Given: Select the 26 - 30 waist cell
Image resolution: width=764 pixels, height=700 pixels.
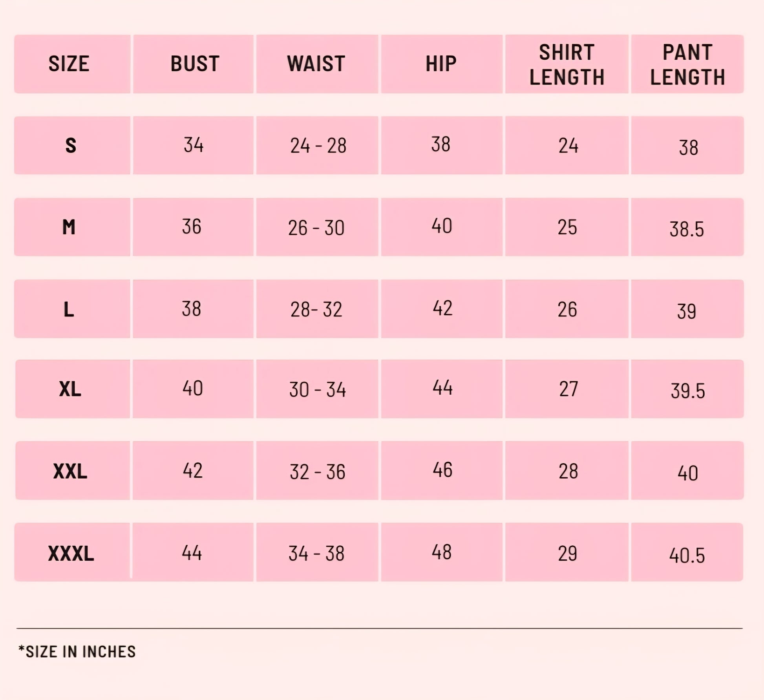Looking at the screenshot, I should [x=317, y=227].
